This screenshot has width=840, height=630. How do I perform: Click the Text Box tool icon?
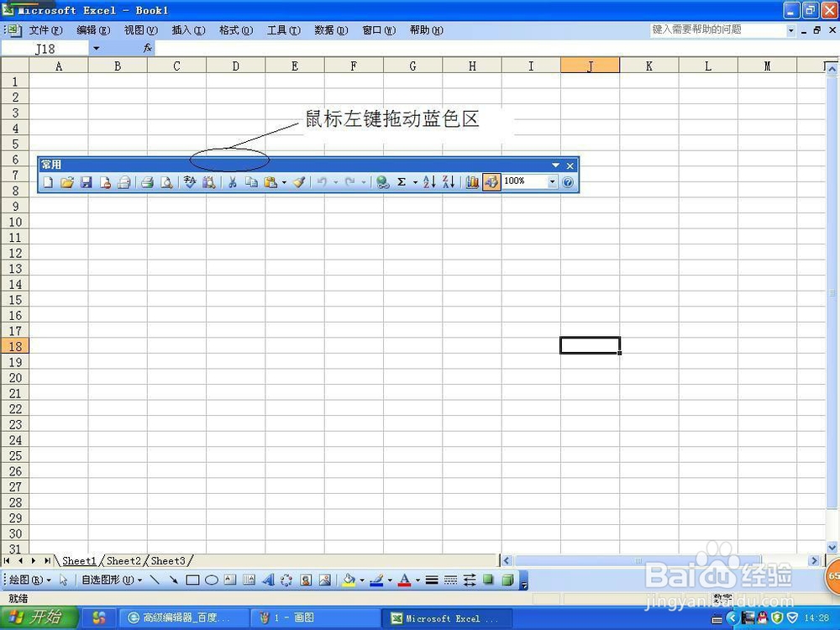pyautogui.click(x=230, y=580)
